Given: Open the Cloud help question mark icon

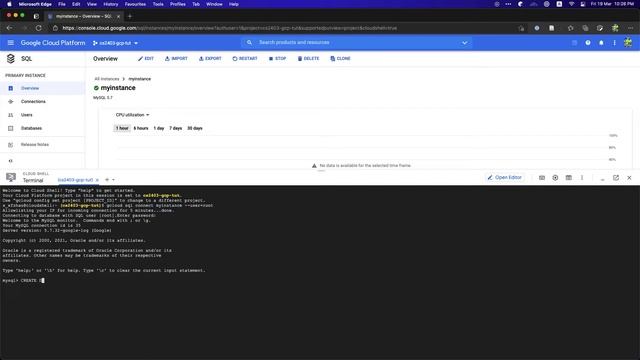Looking at the screenshot, I should 588,42.
